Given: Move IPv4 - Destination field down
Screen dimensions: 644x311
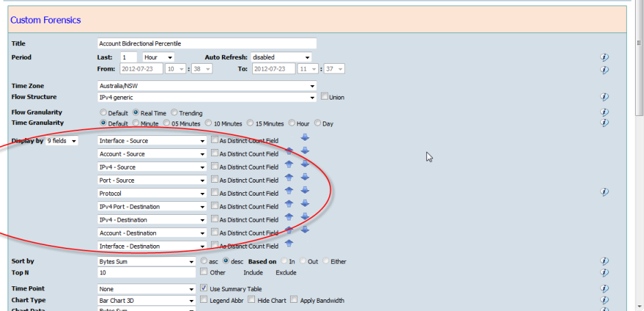Looking at the screenshot, I should click(304, 216).
